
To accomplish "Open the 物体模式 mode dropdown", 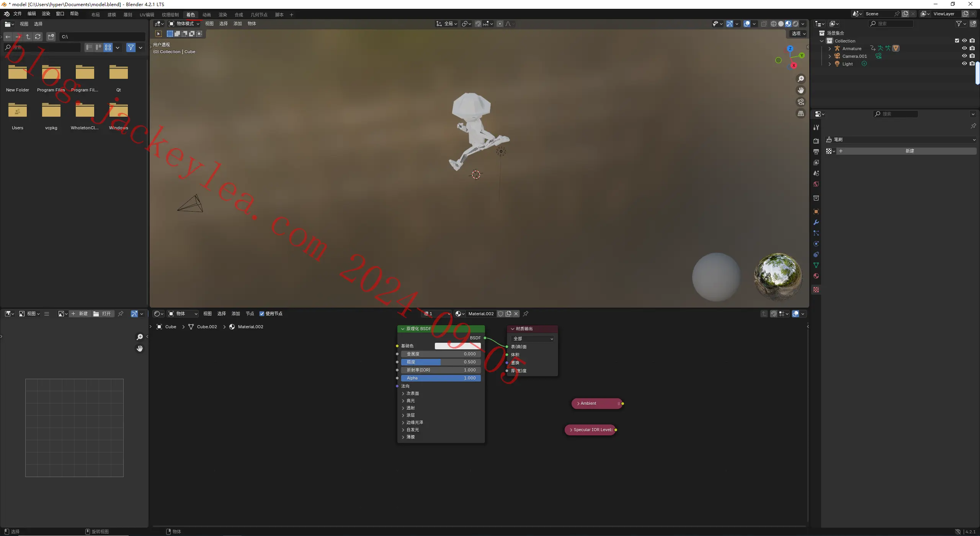I will (x=184, y=24).
